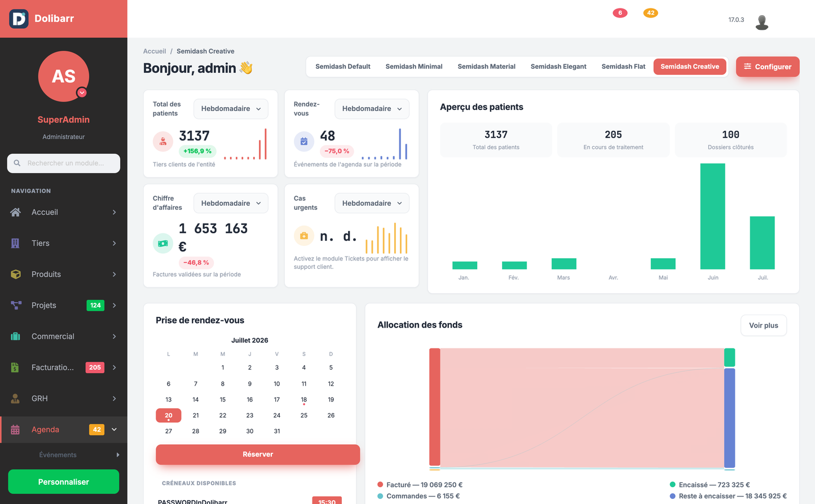Click the GRH person icon in sidebar
This screenshot has height=504, width=815.
[15, 398]
